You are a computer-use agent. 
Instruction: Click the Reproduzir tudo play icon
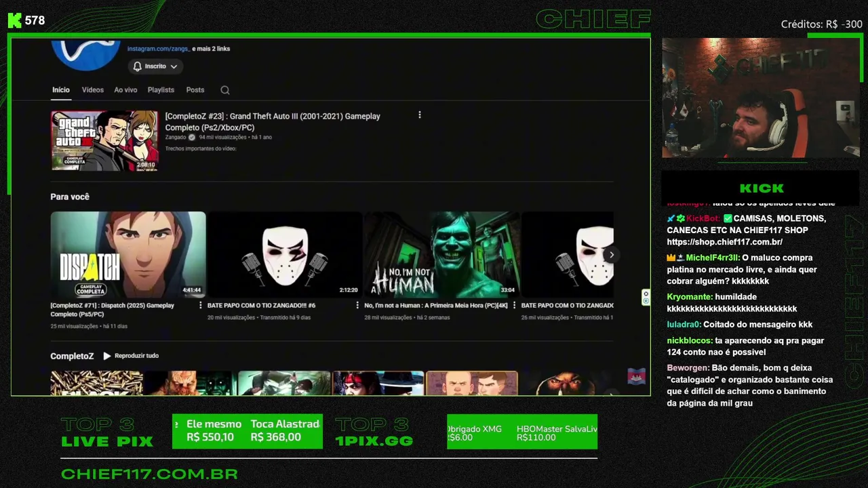107,356
